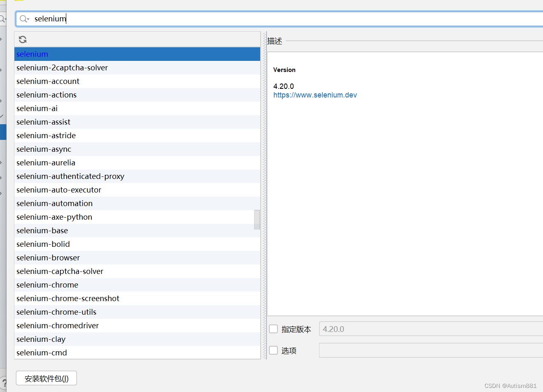Select selenium-2captcha-solver in list
This screenshot has width=543, height=392.
[x=137, y=67]
